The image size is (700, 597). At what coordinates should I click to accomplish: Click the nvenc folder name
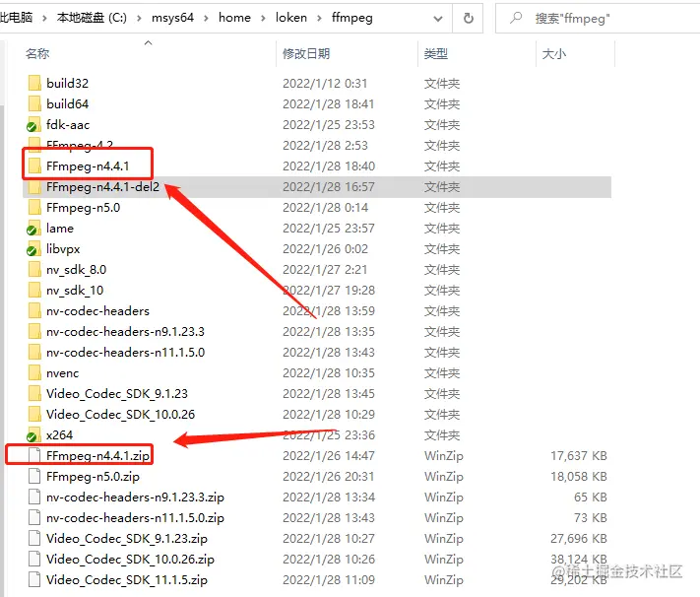(62, 373)
